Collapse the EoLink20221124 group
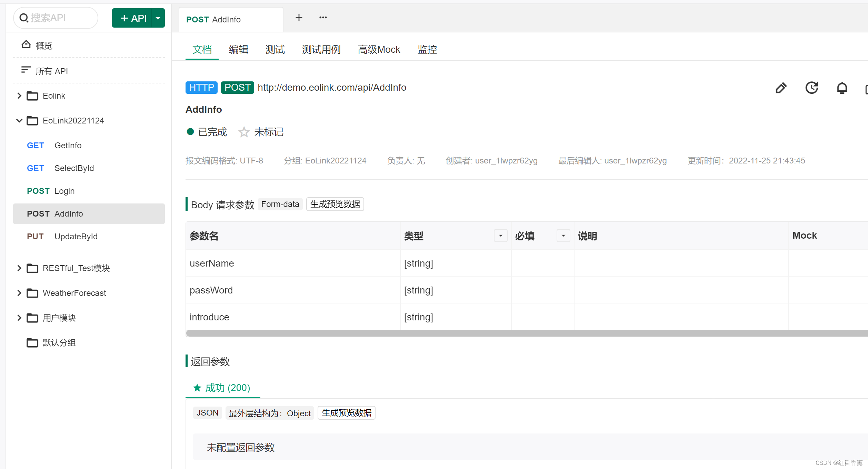The image size is (868, 469). (x=19, y=120)
